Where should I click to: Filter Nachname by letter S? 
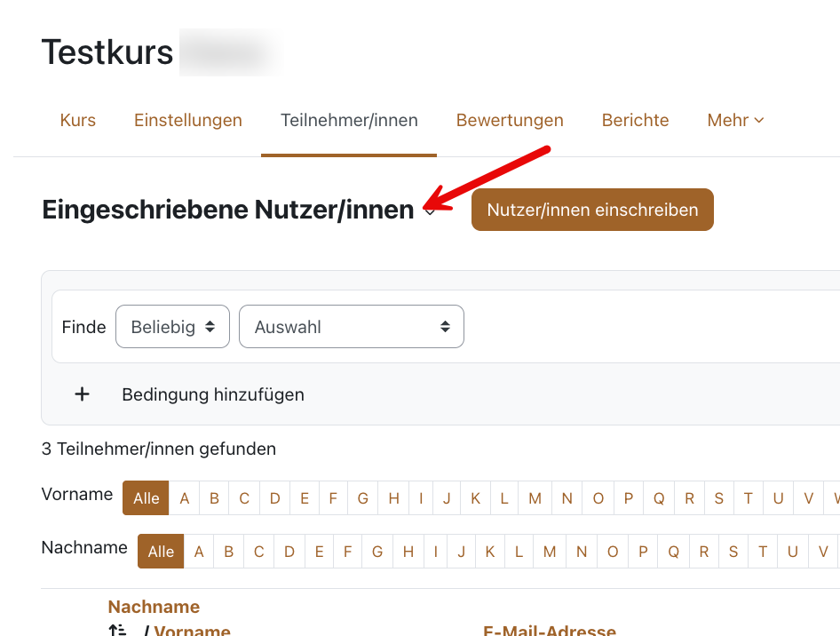tap(733, 552)
